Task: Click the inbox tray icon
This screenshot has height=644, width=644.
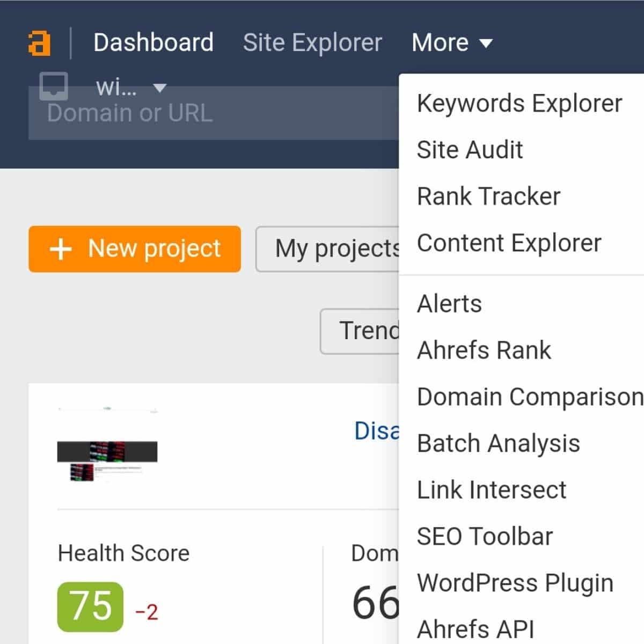Action: pos(54,86)
